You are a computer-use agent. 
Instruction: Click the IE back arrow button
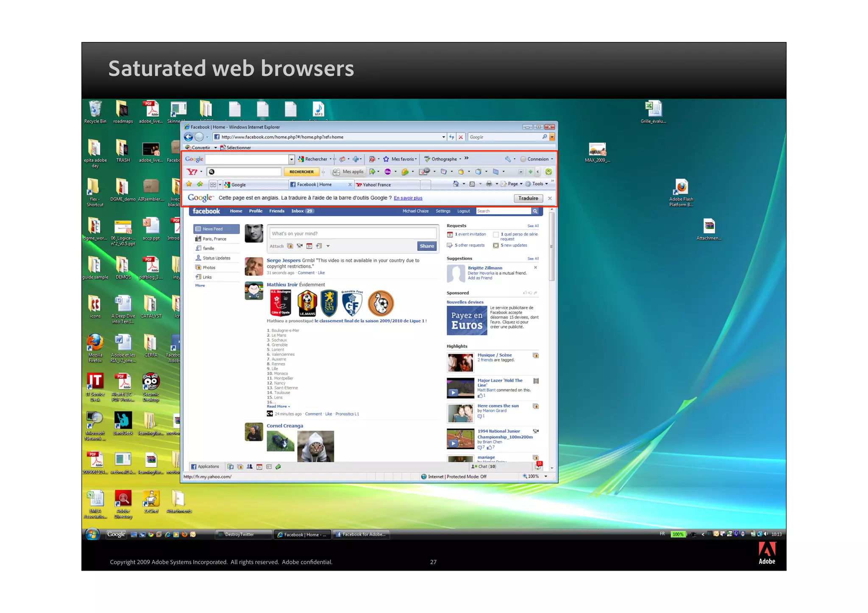[189, 137]
